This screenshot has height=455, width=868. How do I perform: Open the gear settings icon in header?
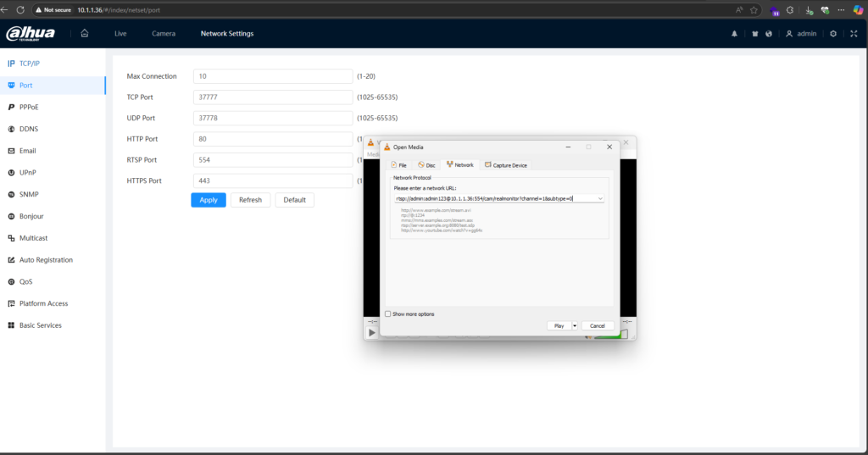tap(833, 34)
